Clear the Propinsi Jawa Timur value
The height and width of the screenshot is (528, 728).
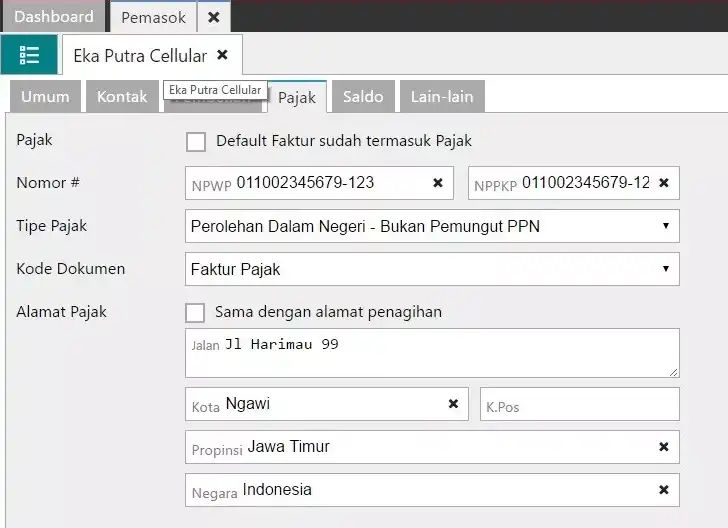(x=664, y=447)
